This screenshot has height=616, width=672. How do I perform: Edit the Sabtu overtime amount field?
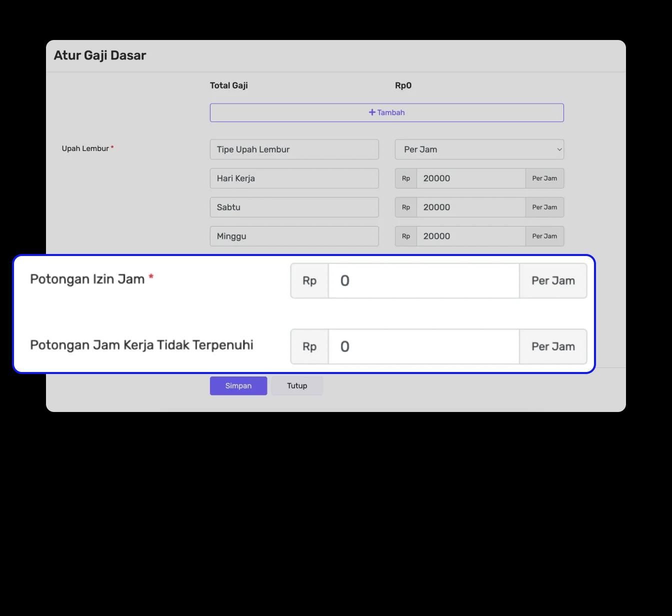pos(470,207)
